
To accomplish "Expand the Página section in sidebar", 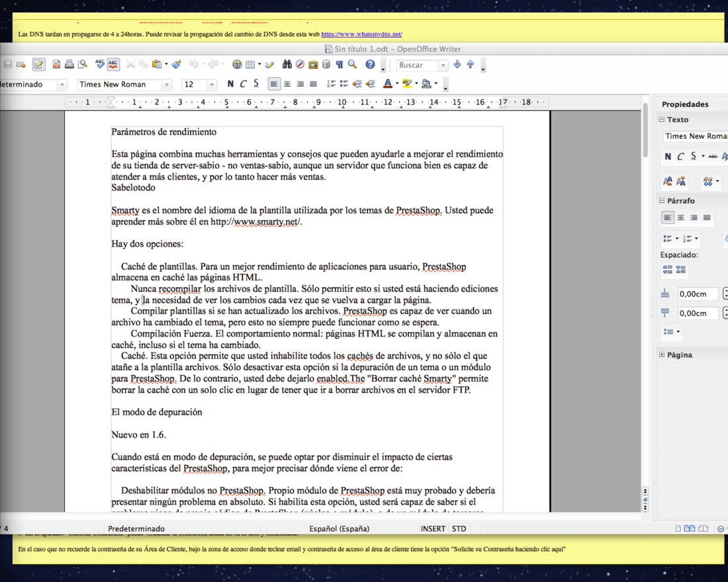I will [662, 354].
